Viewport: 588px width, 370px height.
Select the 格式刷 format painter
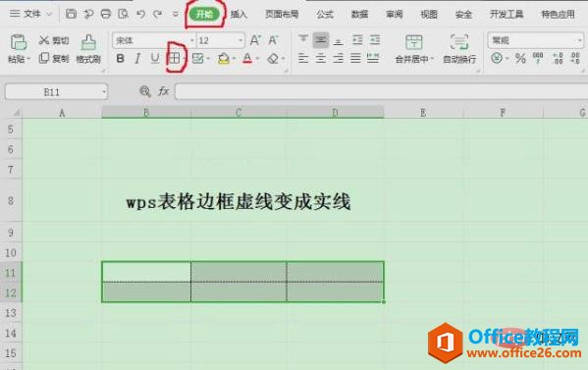88,49
